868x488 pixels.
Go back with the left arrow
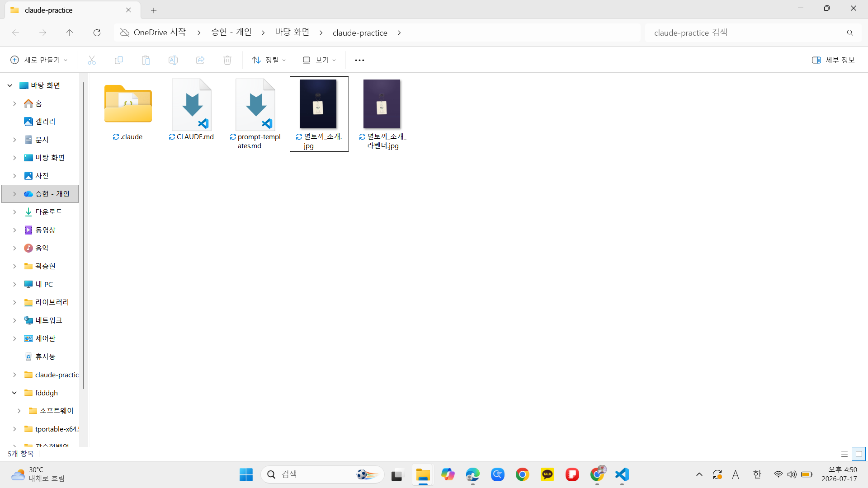click(x=15, y=33)
